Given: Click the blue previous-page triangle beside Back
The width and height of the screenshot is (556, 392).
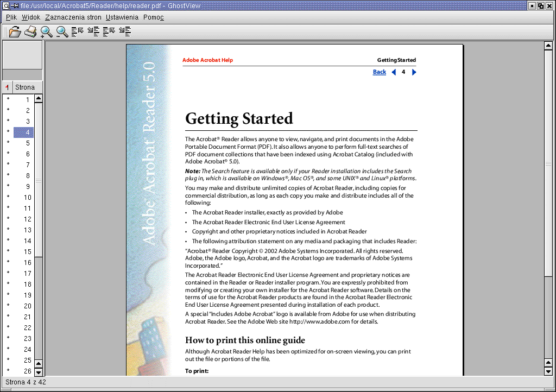Looking at the screenshot, I should click(x=394, y=72).
